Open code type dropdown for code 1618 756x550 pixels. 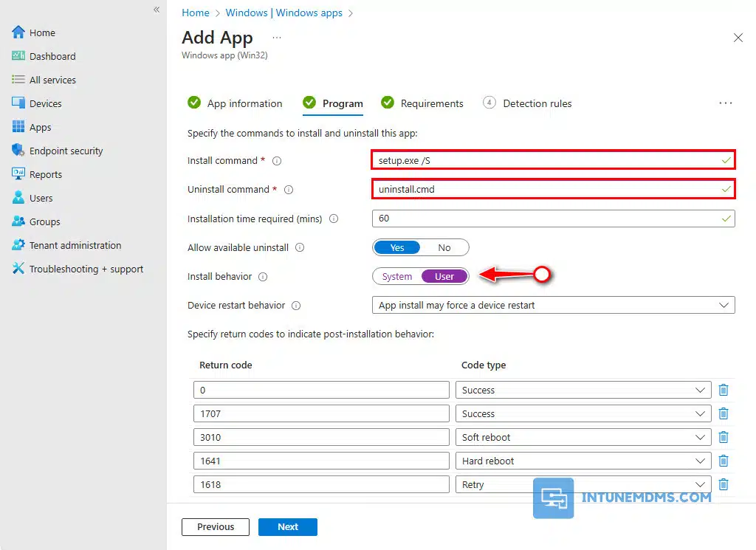(x=583, y=485)
